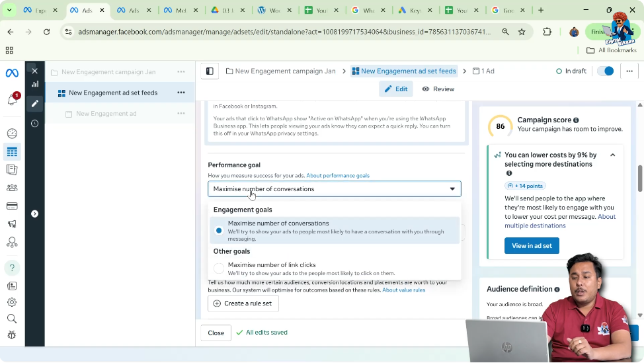Viewport: 644px width, 363px height.
Task: Close the editing pane with X icon
Action: click(35, 71)
